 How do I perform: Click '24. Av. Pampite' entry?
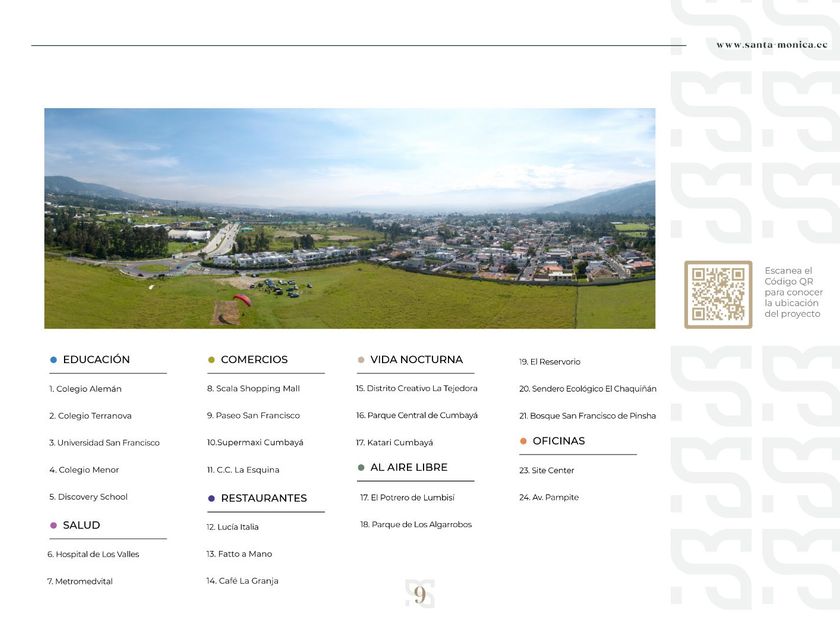pyautogui.click(x=549, y=497)
